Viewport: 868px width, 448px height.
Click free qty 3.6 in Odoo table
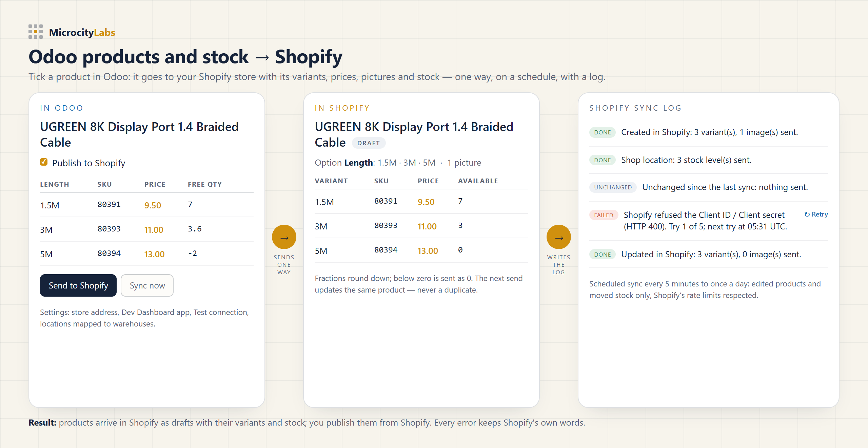click(195, 229)
